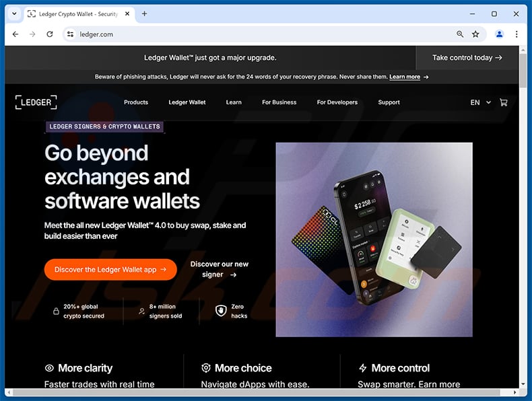Open the For Developers menu

click(x=337, y=102)
